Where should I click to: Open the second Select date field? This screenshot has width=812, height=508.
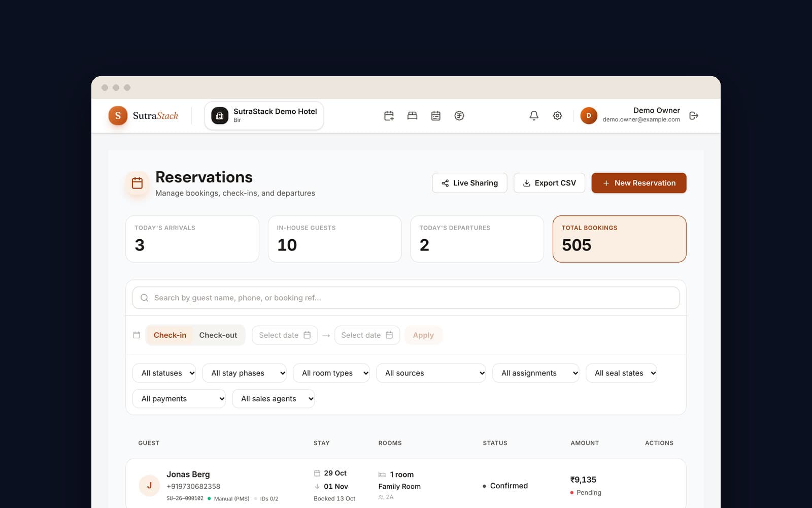pos(367,335)
